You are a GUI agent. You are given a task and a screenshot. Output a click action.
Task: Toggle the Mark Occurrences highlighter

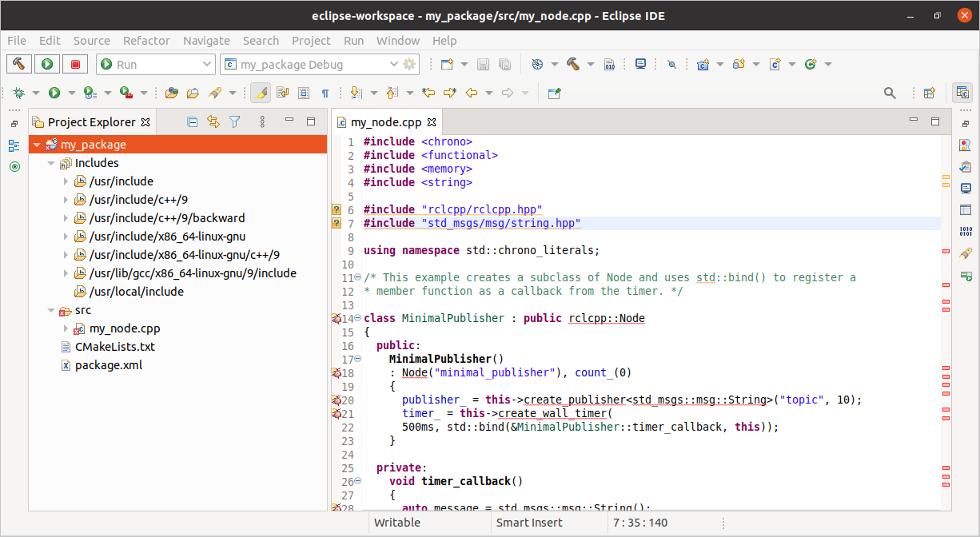pos(260,92)
